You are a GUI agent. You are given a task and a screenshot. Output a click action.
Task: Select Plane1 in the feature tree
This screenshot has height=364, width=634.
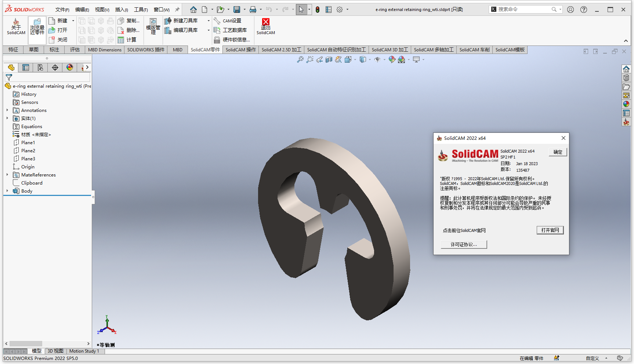click(x=28, y=142)
